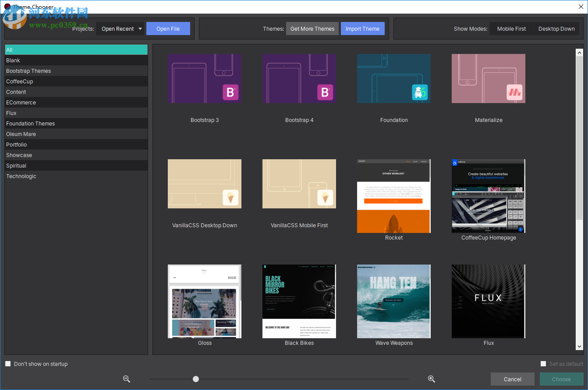Cancel the Theme Chooser dialog
588x390 pixels.
point(512,379)
